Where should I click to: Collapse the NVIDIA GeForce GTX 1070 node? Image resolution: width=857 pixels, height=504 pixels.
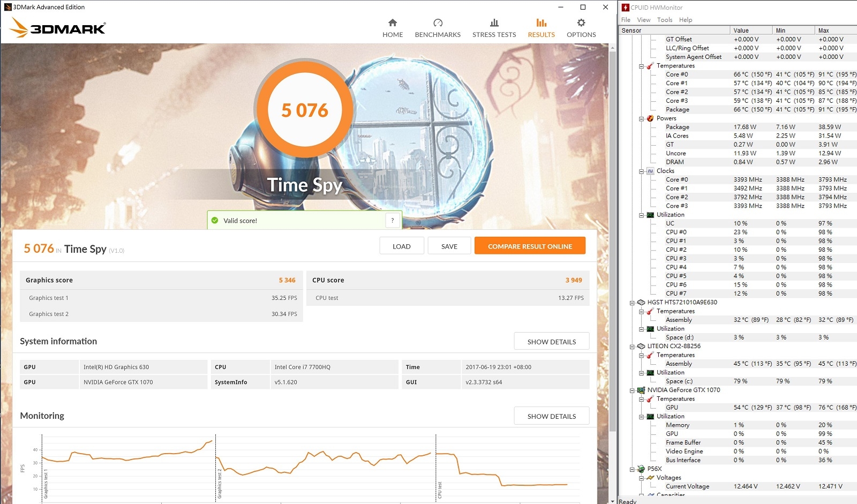click(x=632, y=390)
